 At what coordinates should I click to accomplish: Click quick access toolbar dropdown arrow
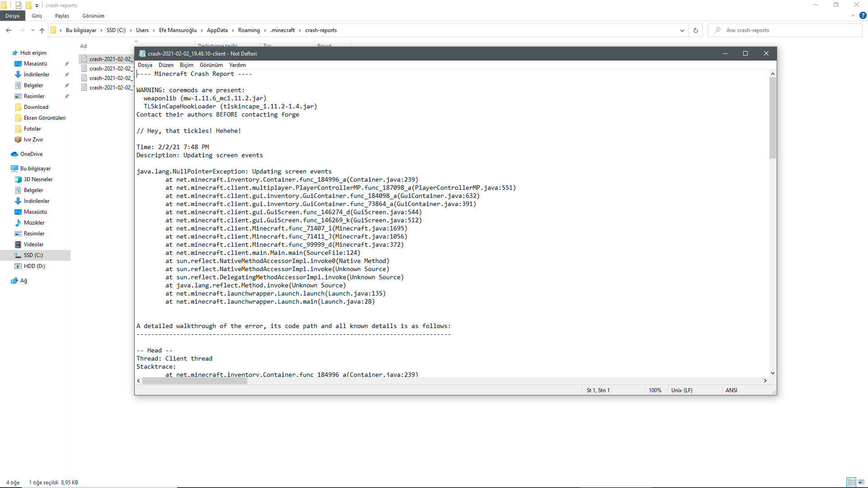pyautogui.click(x=37, y=5)
